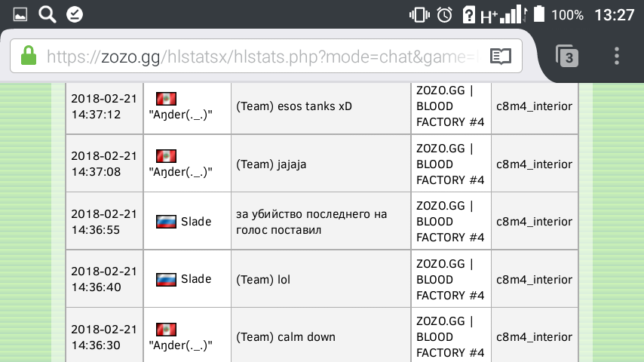Viewport: 644px width, 362px height.
Task: Tap the alarm clock status icon
Action: click(x=445, y=14)
